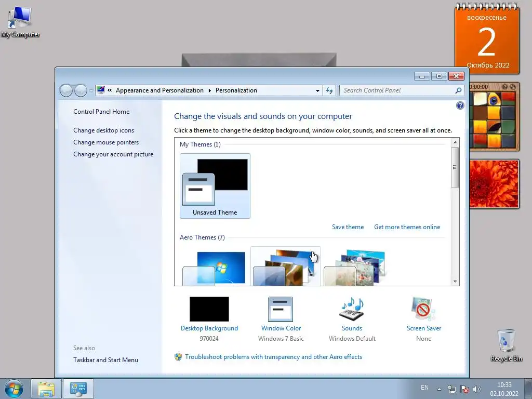
Task: Click the shield icon beside Troubleshoot link
Action: click(x=178, y=357)
